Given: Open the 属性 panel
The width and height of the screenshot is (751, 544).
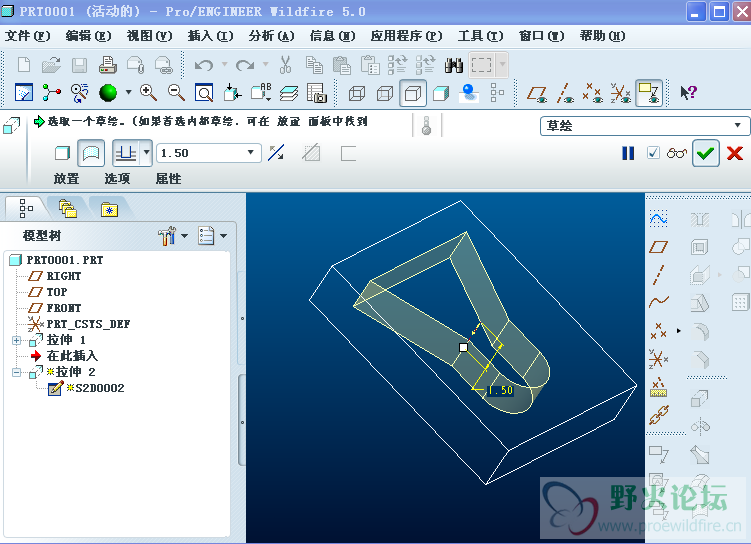Looking at the screenshot, I should tap(168, 179).
